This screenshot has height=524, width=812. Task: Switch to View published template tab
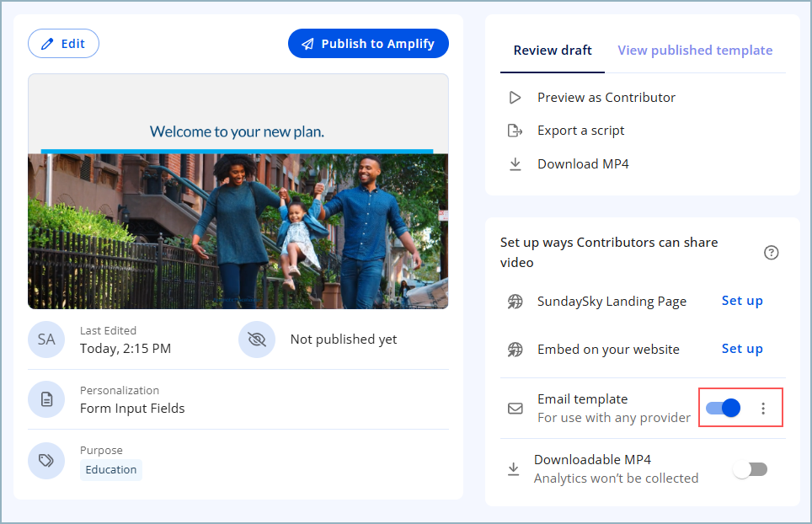(x=695, y=51)
